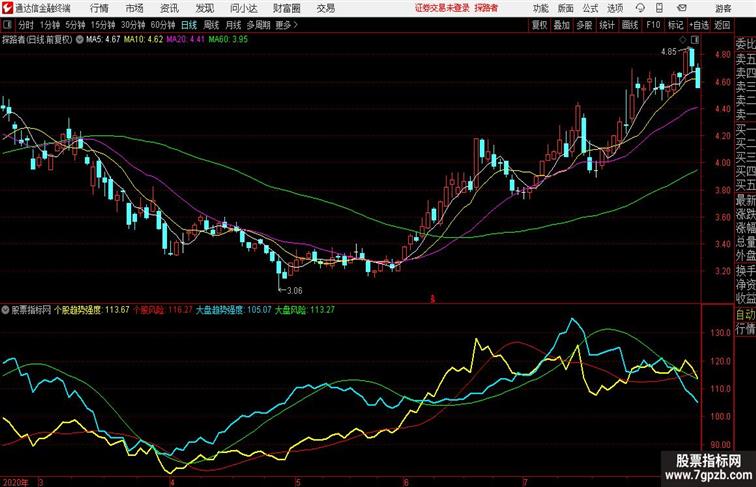The width and height of the screenshot is (756, 487).
Task: Click the 4.80 value on price axis
Action: coord(723,55)
